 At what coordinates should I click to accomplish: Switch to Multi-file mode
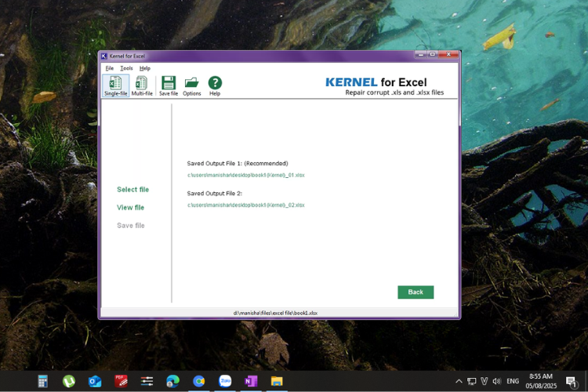click(x=142, y=85)
